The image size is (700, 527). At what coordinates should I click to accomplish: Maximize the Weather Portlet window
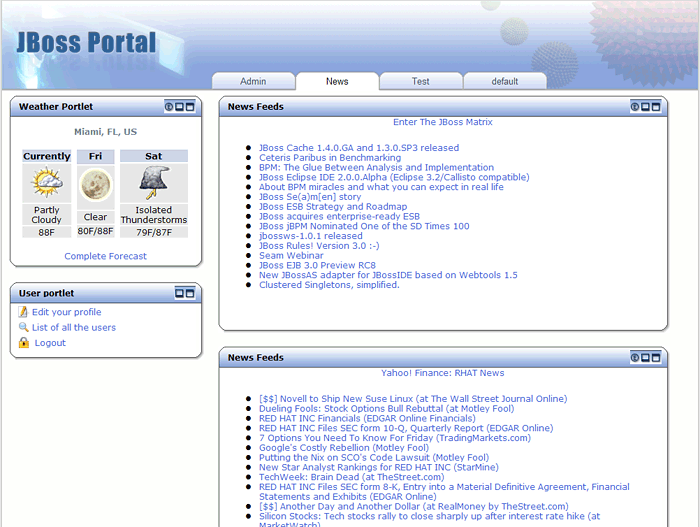190,107
